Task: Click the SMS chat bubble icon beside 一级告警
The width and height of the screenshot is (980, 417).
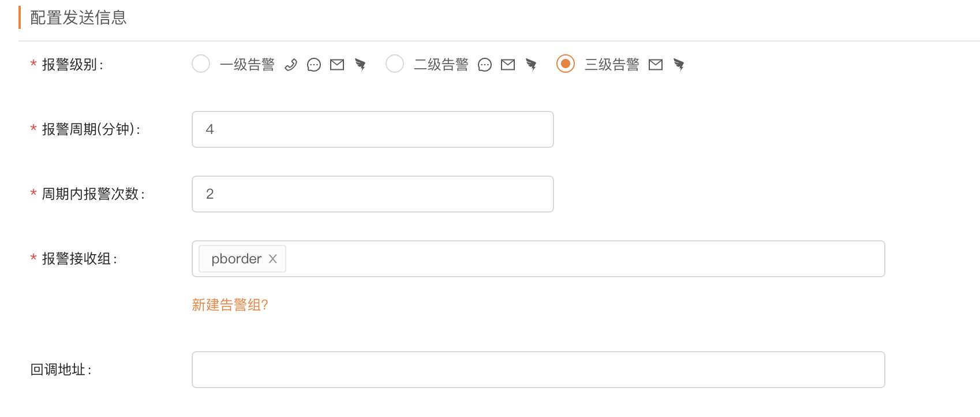Action: (x=314, y=65)
